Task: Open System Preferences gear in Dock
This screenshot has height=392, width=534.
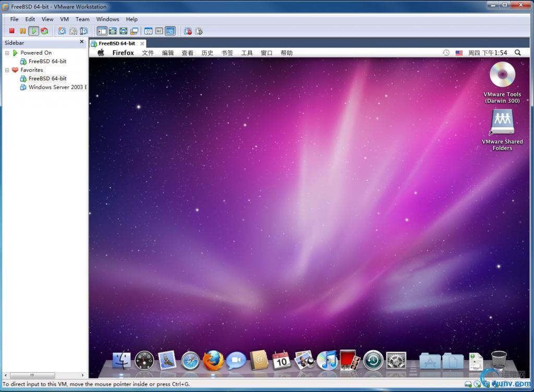Action: 396,361
